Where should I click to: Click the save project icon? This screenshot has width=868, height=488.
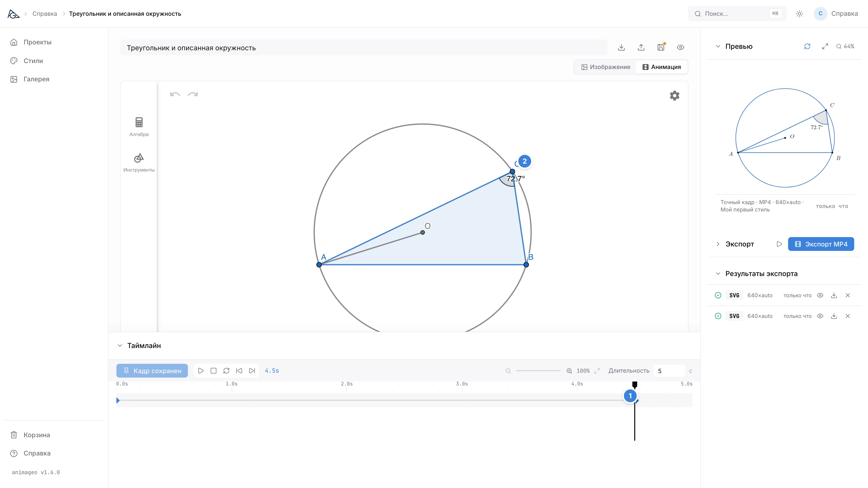point(661,47)
